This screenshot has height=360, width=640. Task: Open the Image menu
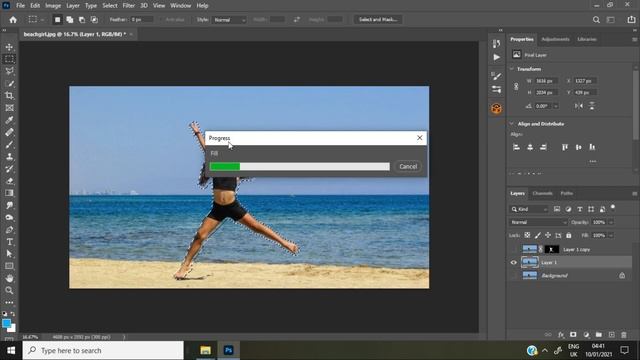click(x=53, y=6)
